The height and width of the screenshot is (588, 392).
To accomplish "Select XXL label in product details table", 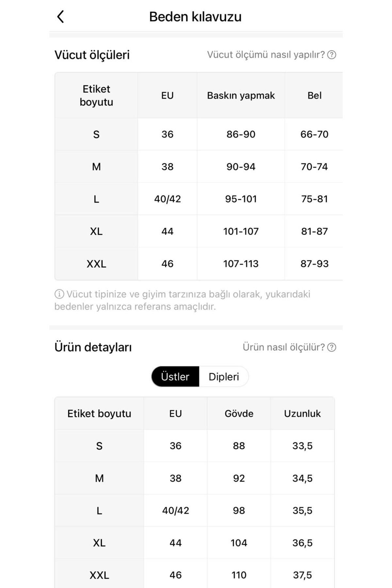I will point(99,575).
